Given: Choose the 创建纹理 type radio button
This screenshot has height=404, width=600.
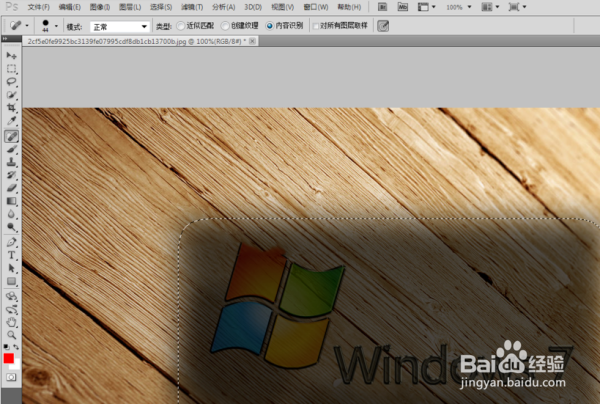Looking at the screenshot, I should (x=225, y=26).
